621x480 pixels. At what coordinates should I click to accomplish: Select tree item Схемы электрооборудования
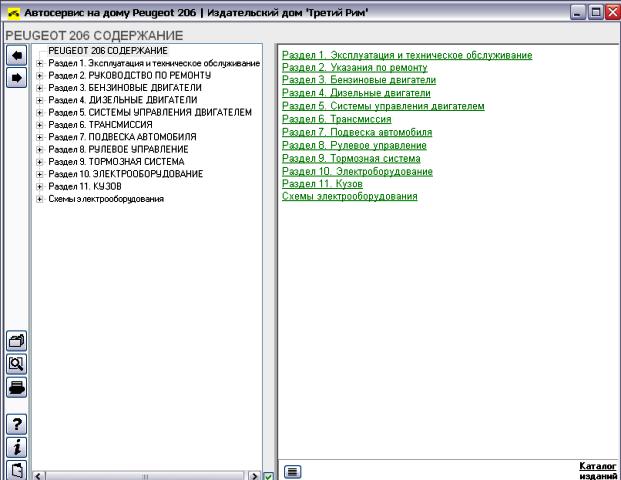click(x=106, y=199)
